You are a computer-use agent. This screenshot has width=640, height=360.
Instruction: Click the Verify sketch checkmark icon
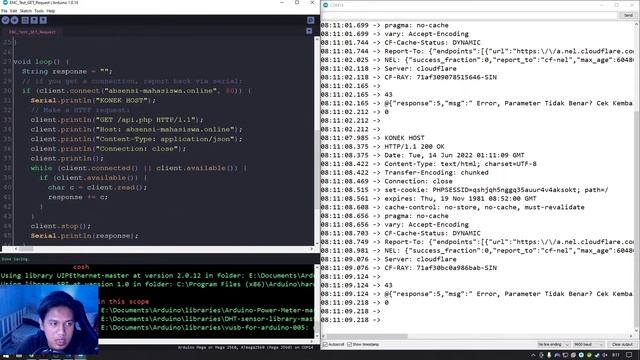5,20
